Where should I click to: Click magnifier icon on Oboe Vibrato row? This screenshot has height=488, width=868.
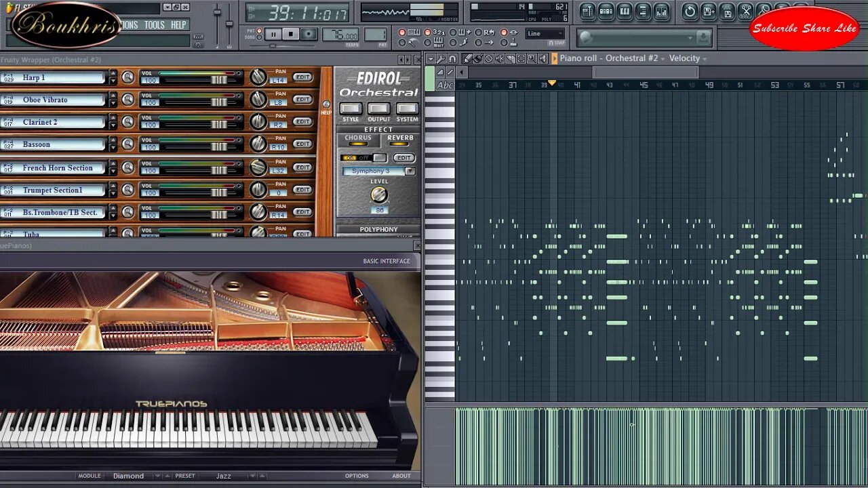[x=127, y=100]
